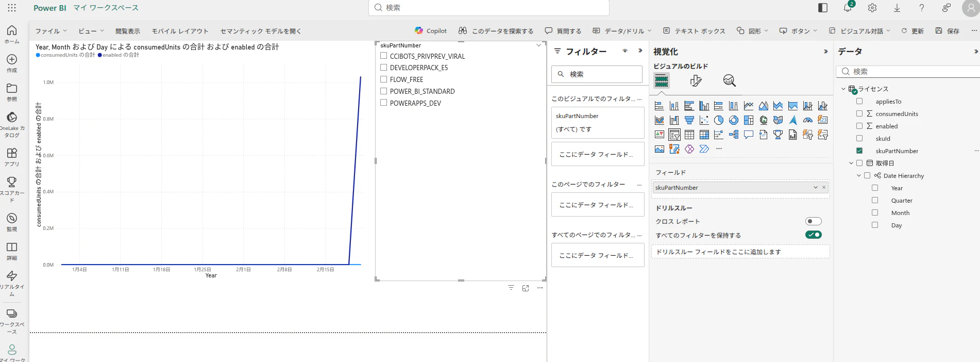Screen dimensions: 980x362
Task: Uncheck the skuPartNumber field checkbox
Action: [x=859, y=151]
